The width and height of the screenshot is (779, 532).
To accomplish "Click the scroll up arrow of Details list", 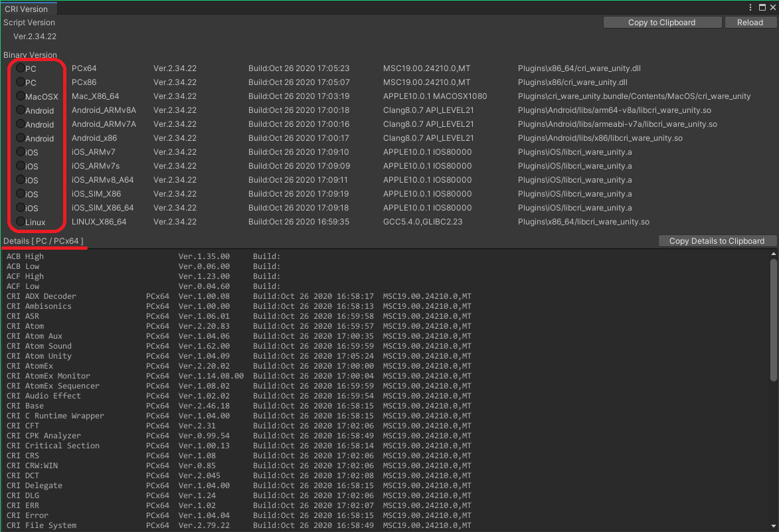I will pyautogui.click(x=773, y=254).
